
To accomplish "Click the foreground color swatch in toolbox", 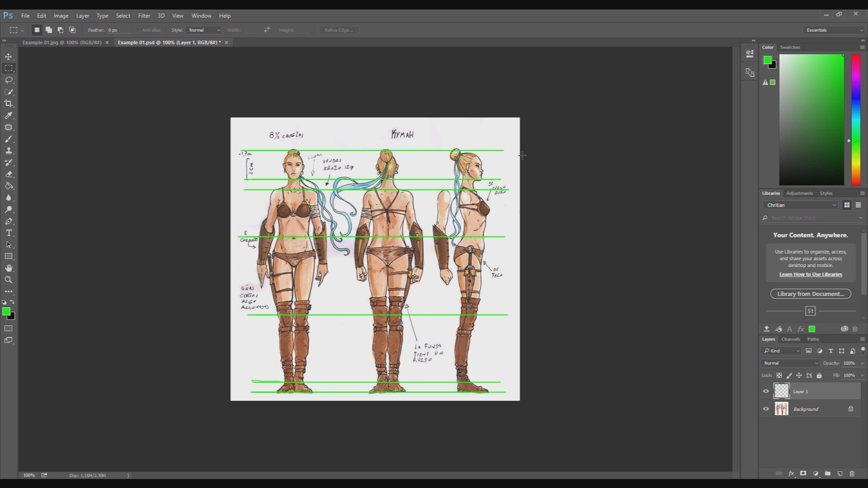I will tap(6, 311).
